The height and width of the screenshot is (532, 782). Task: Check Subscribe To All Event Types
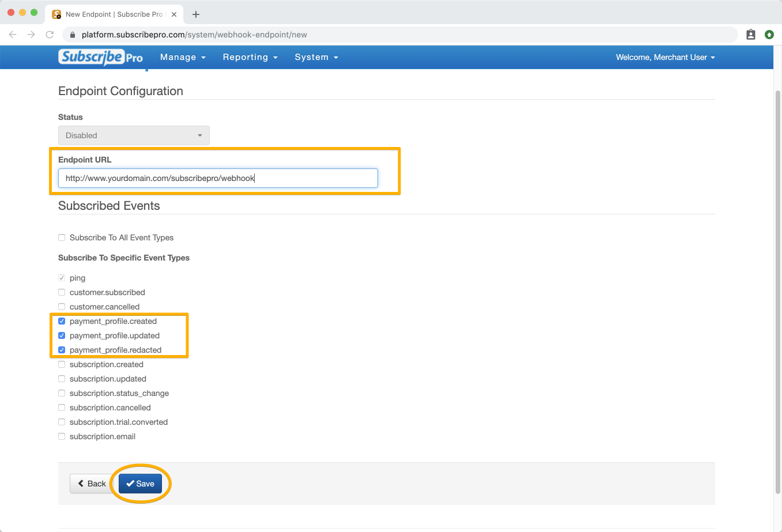(62, 237)
